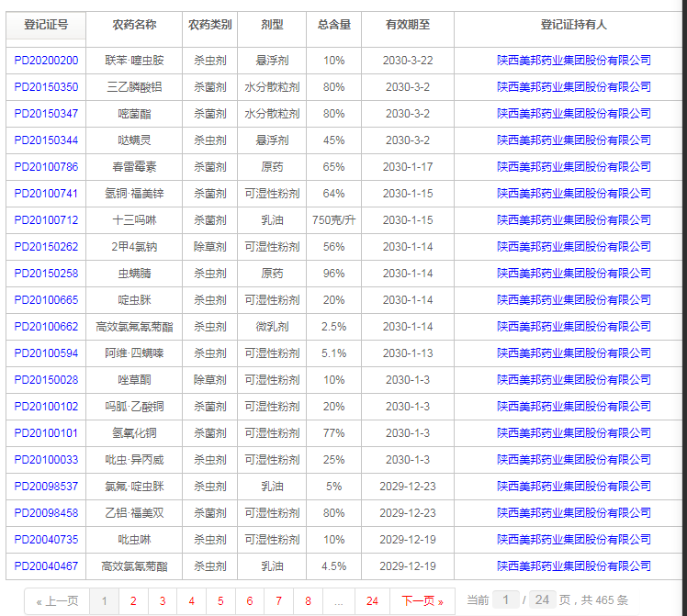Jump to last page 24
The height and width of the screenshot is (616, 687).
pos(372,601)
